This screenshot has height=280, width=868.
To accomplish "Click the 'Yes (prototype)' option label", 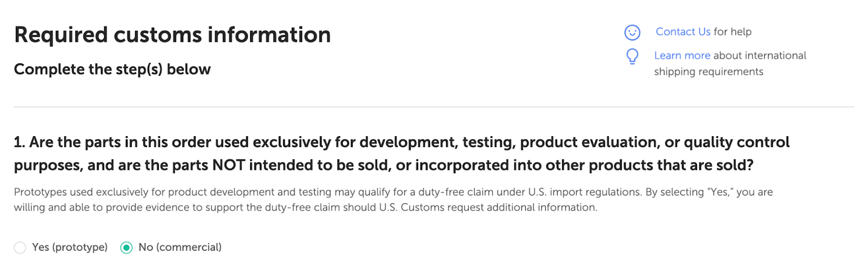I will pos(69,247).
